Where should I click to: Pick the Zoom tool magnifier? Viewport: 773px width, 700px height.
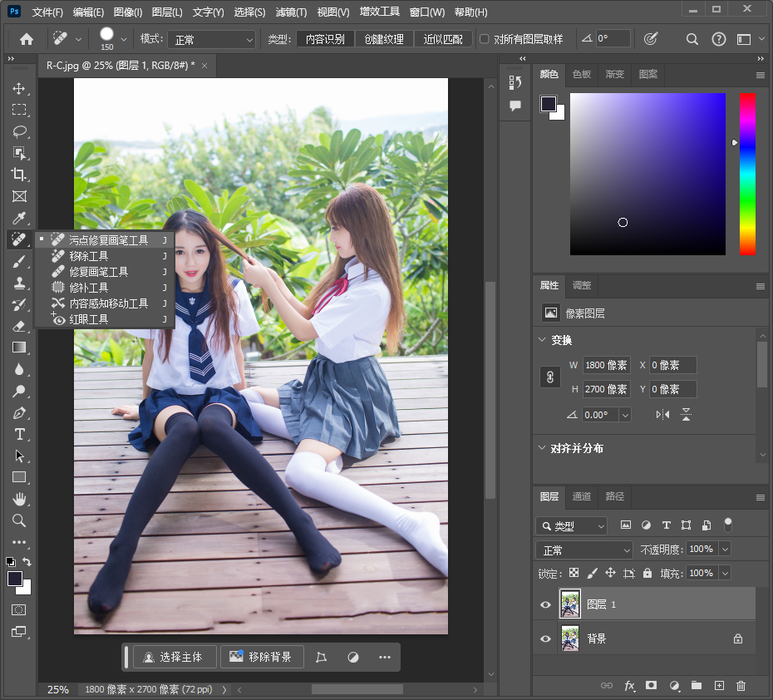click(x=19, y=520)
